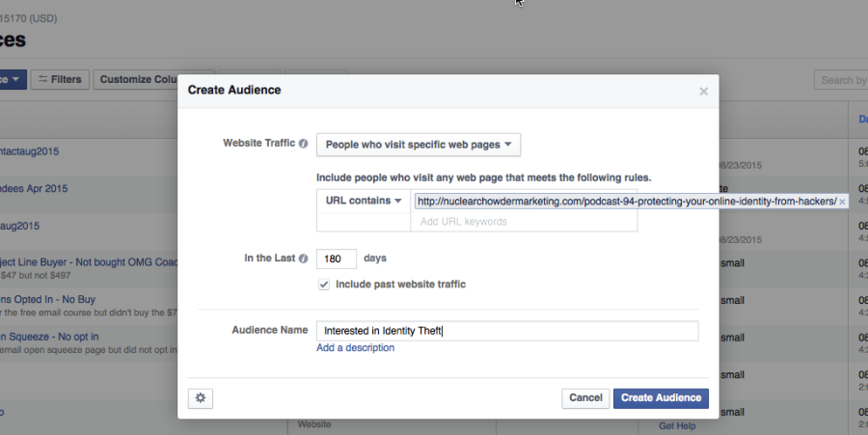Screen dimensions: 868x435
Task: Click the Create Audience button
Action: (x=661, y=398)
